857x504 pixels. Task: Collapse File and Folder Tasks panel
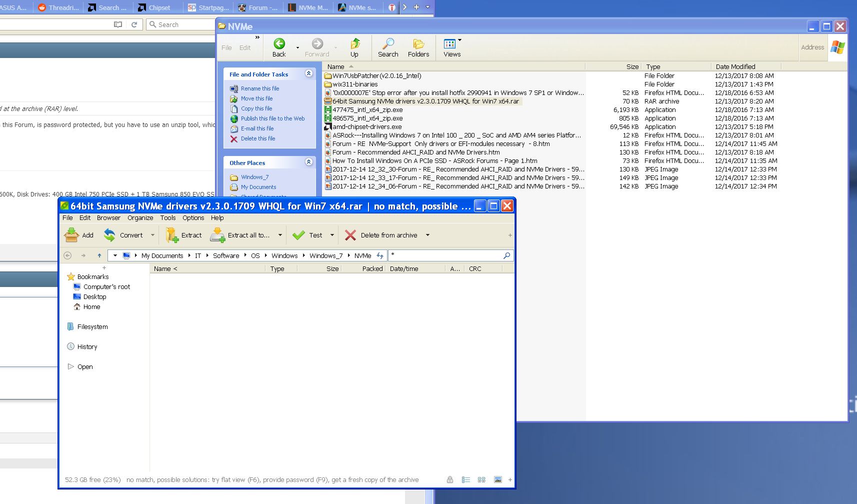pos(308,73)
